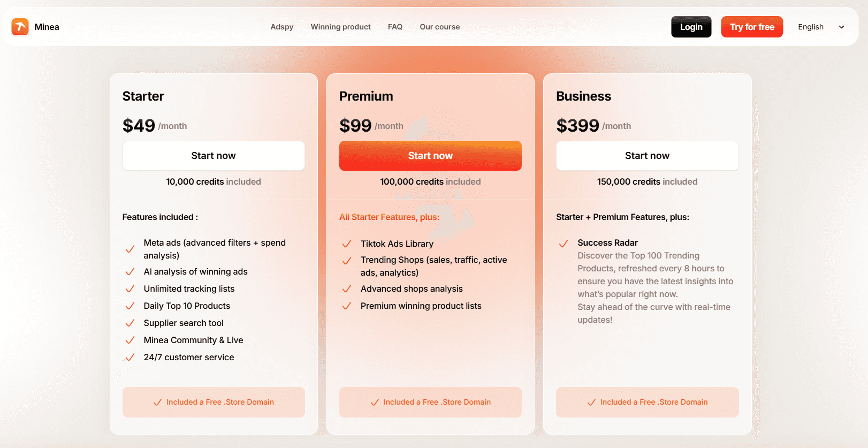Click the Login button
Image resolution: width=868 pixels, height=448 pixels.
pos(691,27)
